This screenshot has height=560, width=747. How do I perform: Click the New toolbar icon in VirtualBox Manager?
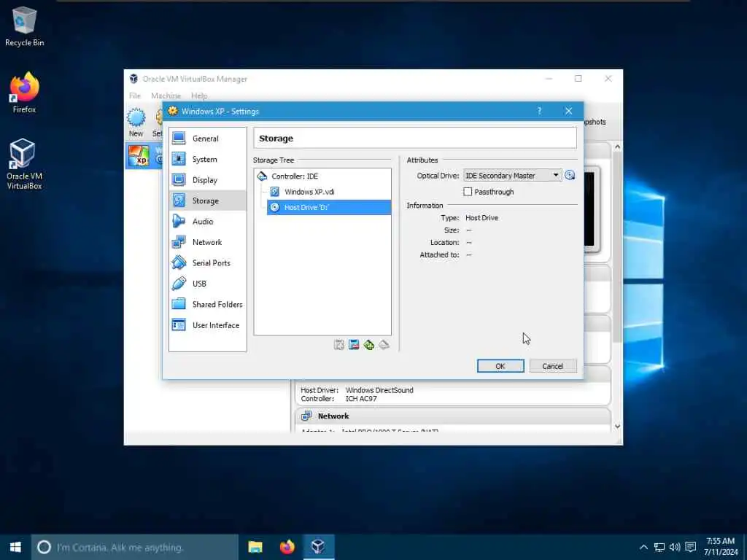[x=136, y=122]
